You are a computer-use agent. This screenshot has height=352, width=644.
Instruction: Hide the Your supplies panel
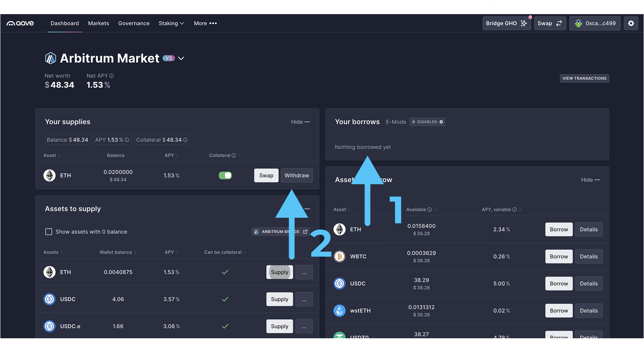(300, 122)
